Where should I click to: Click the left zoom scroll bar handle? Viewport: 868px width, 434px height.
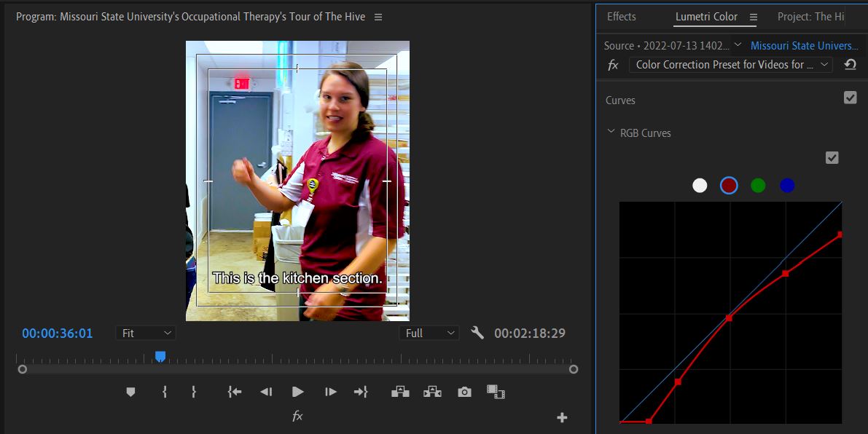pyautogui.click(x=22, y=368)
